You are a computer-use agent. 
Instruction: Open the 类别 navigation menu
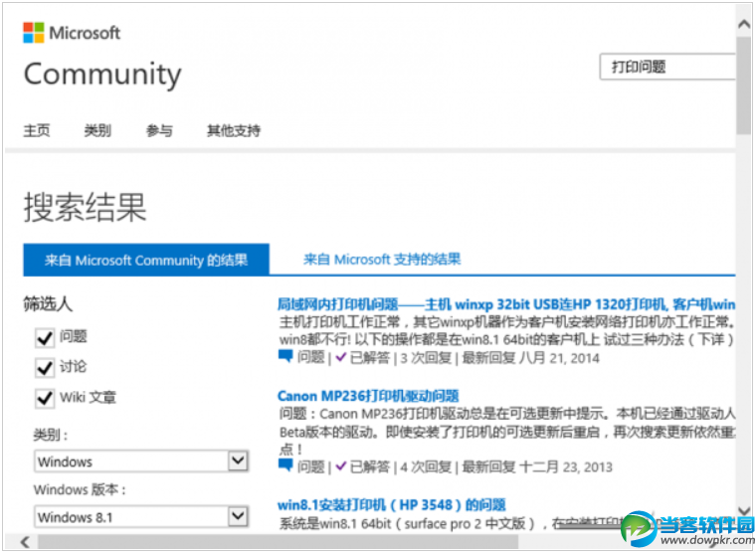pos(97,130)
